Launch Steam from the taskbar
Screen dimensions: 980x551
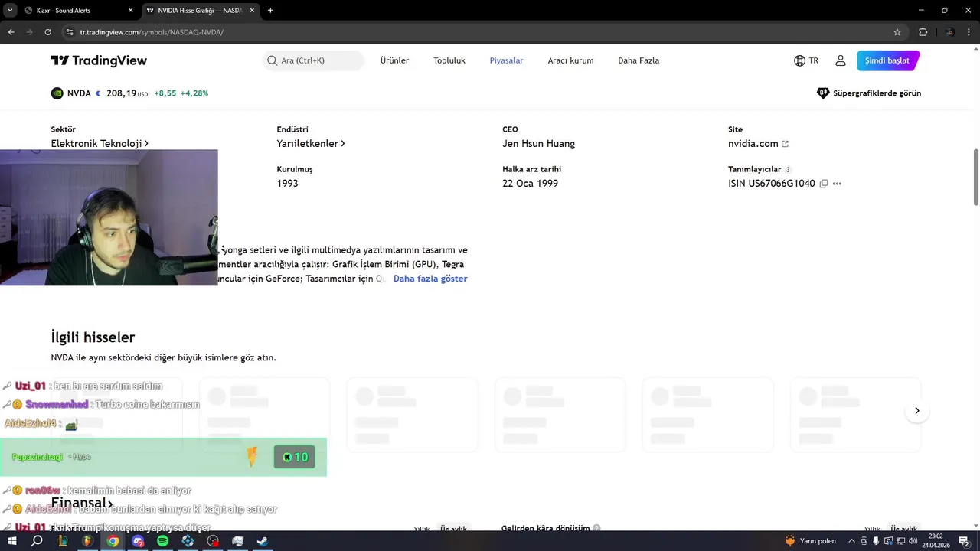263,541
